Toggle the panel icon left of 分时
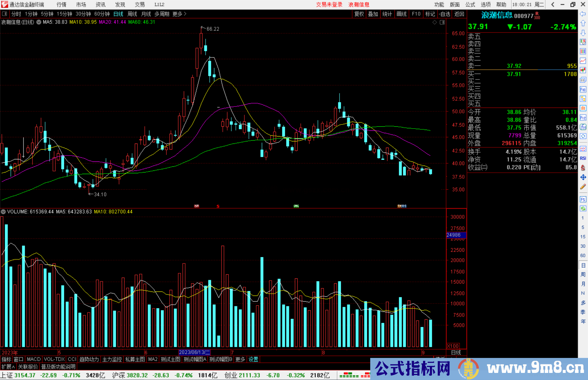 tap(5, 14)
